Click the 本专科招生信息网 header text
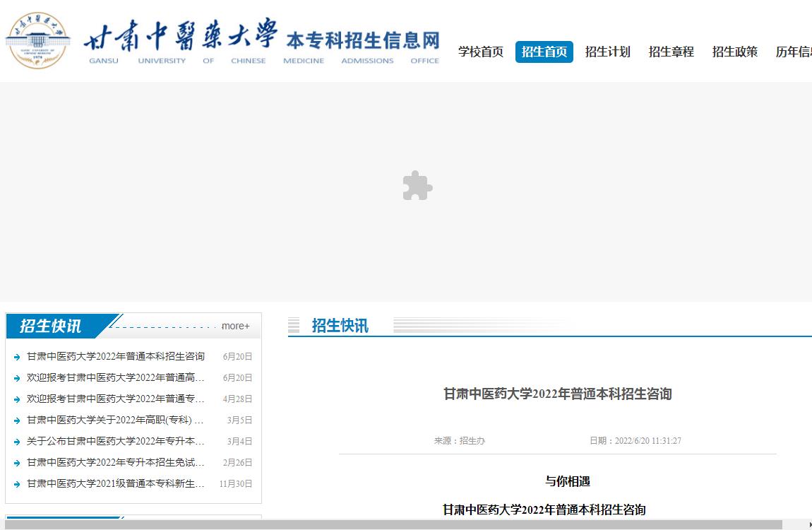This screenshot has height=530, width=812. click(x=362, y=40)
